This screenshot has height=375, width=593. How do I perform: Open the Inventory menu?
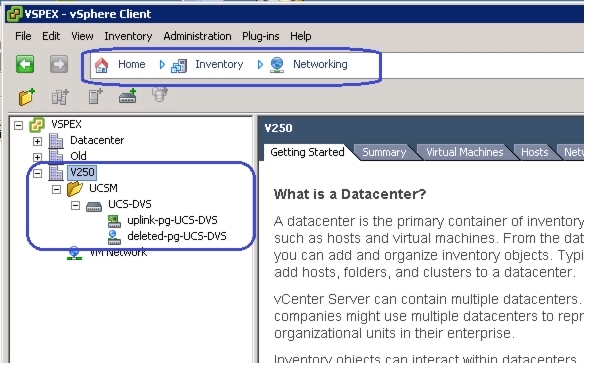[x=128, y=36]
